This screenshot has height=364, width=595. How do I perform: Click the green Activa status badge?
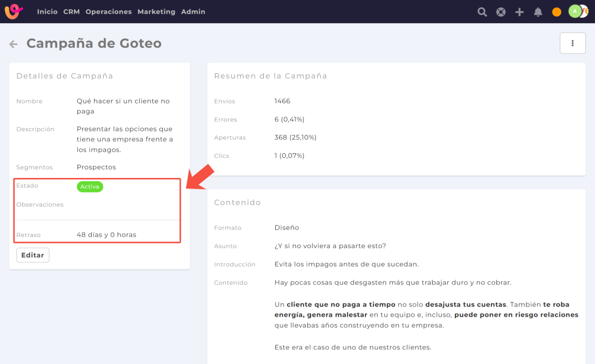click(90, 187)
